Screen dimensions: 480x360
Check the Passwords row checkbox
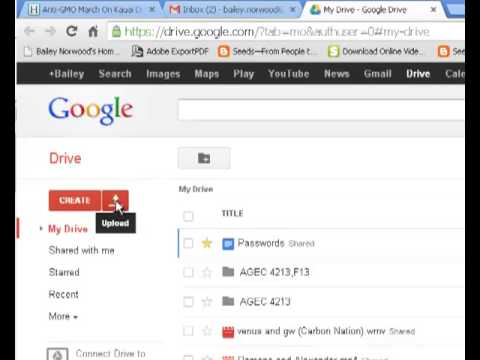(188, 243)
